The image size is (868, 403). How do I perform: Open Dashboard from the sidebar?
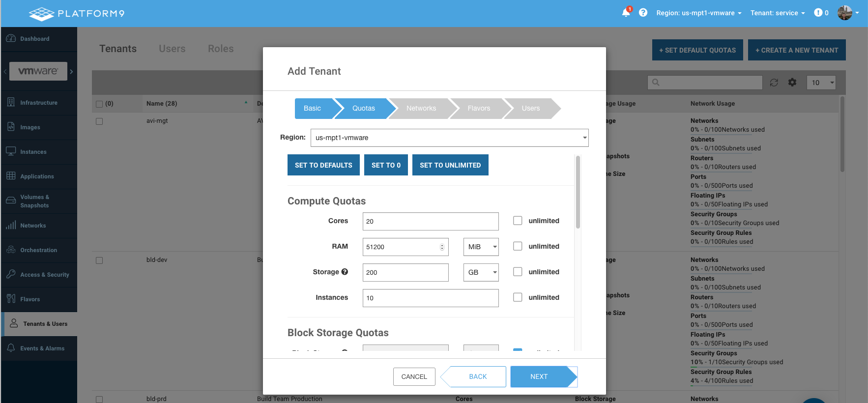[x=34, y=39]
